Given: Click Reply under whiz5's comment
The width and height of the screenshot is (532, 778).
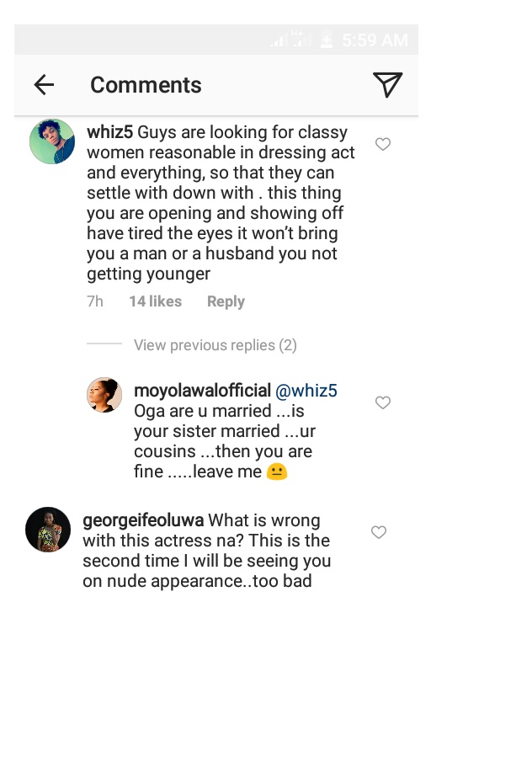Looking at the screenshot, I should pos(226,301).
